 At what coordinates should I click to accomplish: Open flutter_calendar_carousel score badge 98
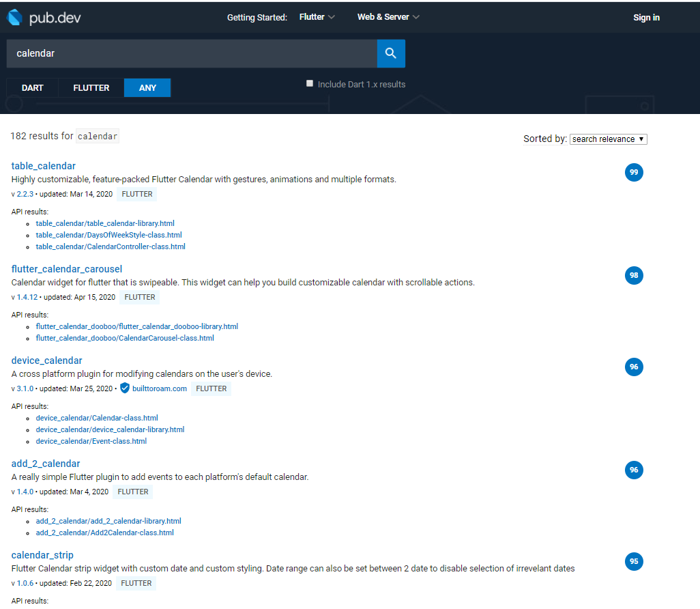tap(634, 275)
